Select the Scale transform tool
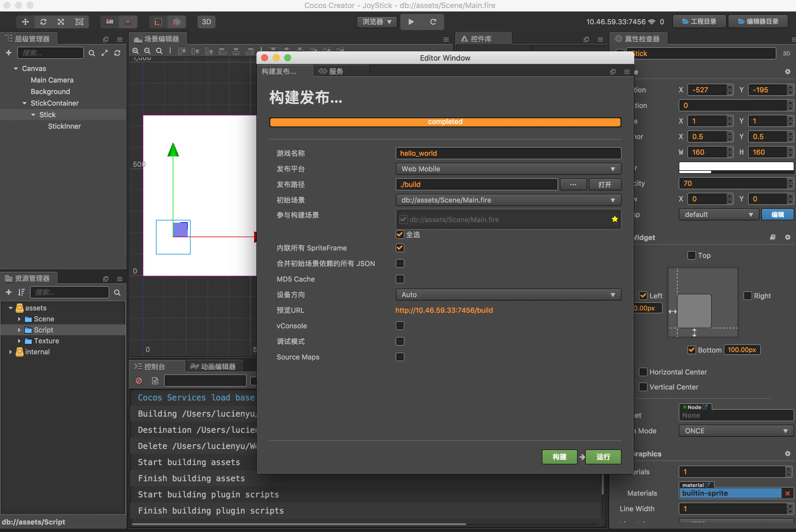The width and height of the screenshot is (796, 532). tap(61, 22)
